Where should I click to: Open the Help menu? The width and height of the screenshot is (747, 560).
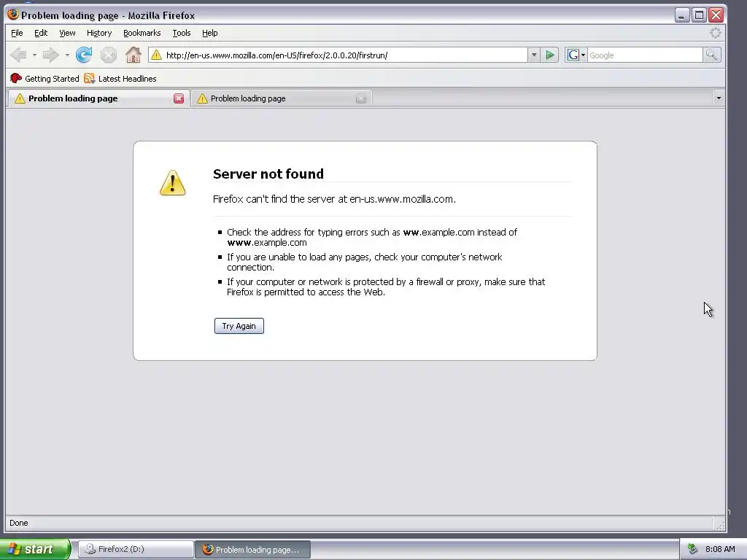(209, 33)
